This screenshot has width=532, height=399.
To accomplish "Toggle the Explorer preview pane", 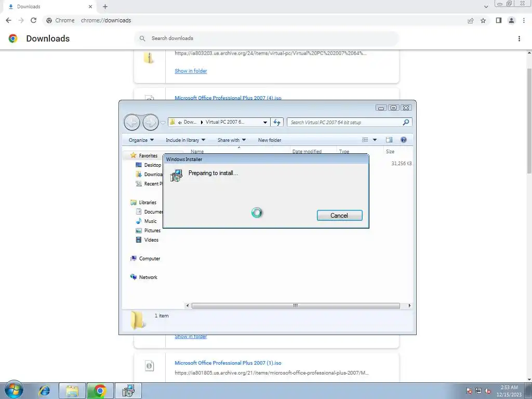I will pyautogui.click(x=389, y=140).
